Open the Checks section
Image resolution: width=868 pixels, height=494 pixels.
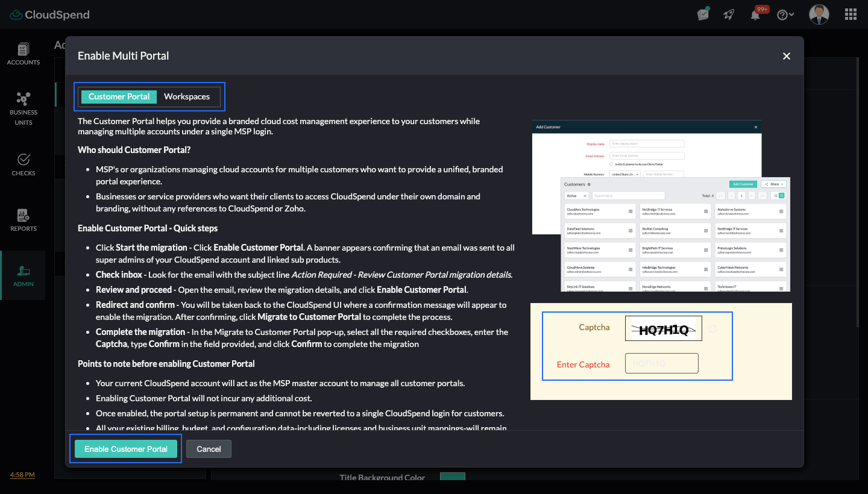[24, 164]
